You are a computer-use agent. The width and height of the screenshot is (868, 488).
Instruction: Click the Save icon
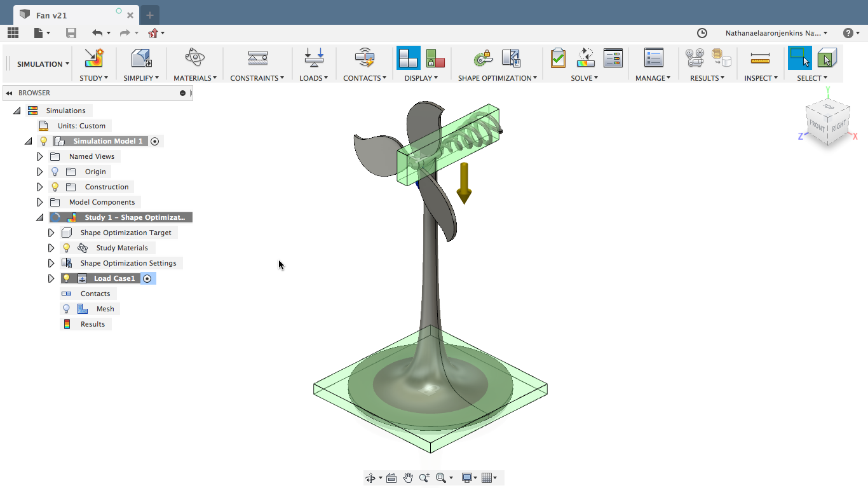click(71, 33)
